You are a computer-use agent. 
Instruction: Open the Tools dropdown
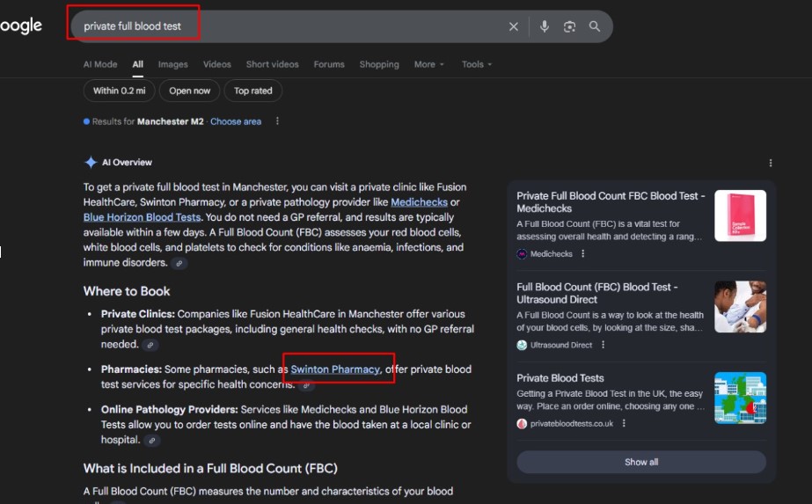click(477, 64)
